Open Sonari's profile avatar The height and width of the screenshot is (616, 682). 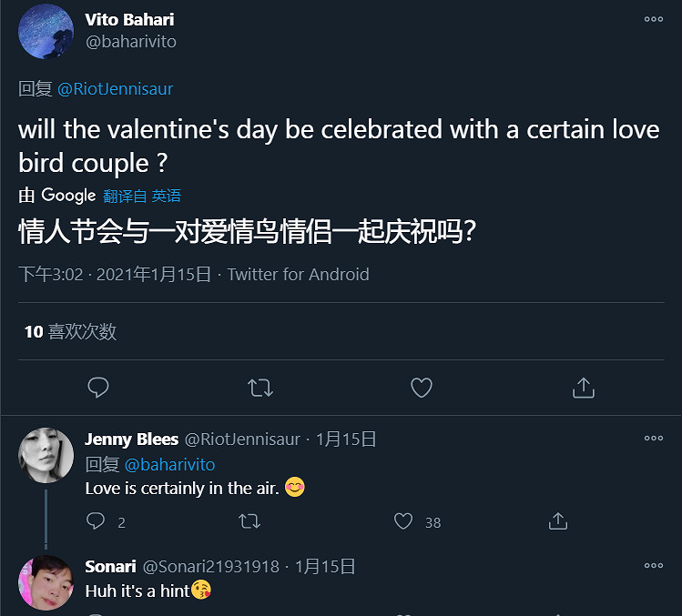(46, 582)
